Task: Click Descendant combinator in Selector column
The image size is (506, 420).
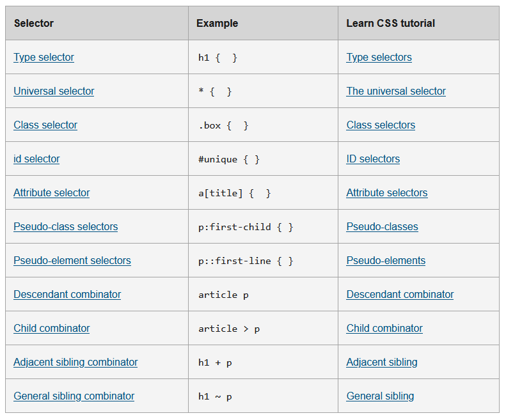Action: 67,295
